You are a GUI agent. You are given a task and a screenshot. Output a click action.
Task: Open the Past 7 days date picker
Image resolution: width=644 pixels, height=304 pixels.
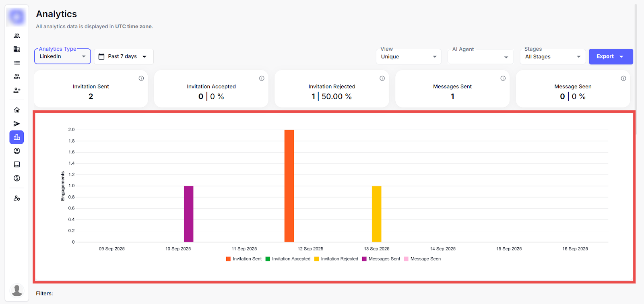point(124,56)
